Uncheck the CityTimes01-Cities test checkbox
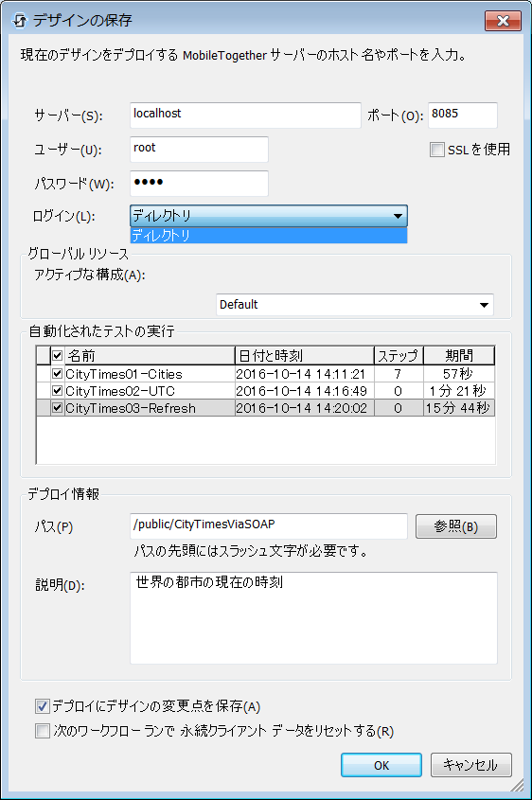Image resolution: width=532 pixels, height=800 pixels. [57, 374]
